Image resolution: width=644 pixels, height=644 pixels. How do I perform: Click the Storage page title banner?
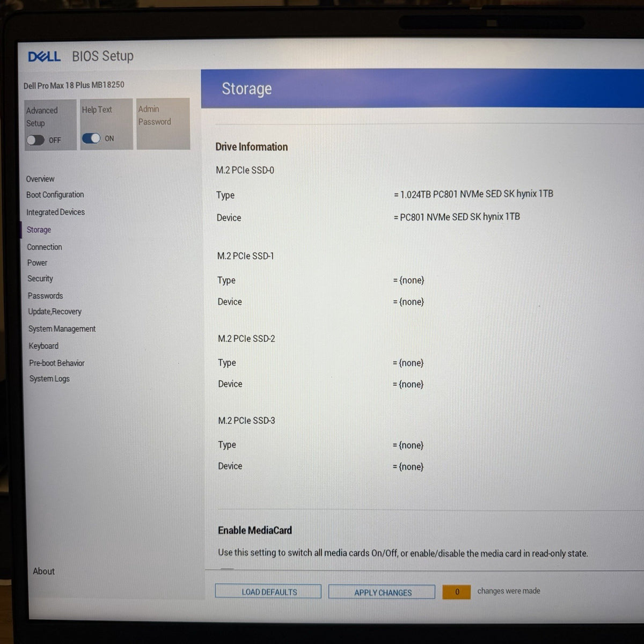422,89
